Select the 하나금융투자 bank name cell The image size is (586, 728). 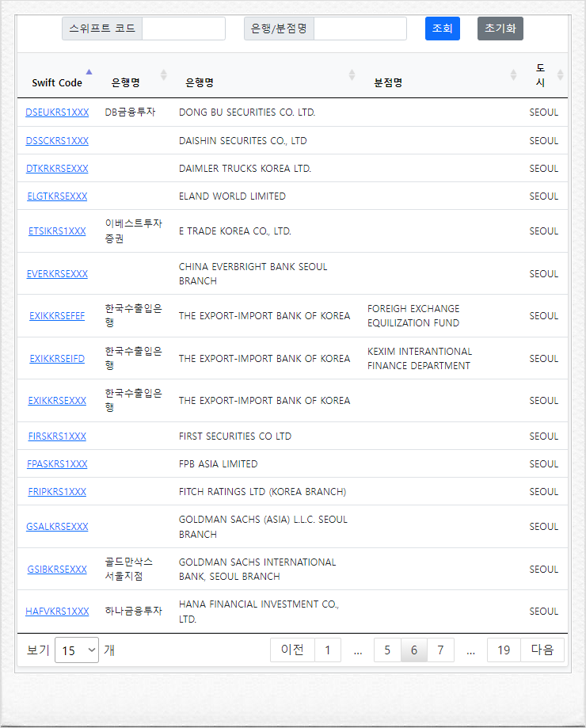[x=134, y=611]
